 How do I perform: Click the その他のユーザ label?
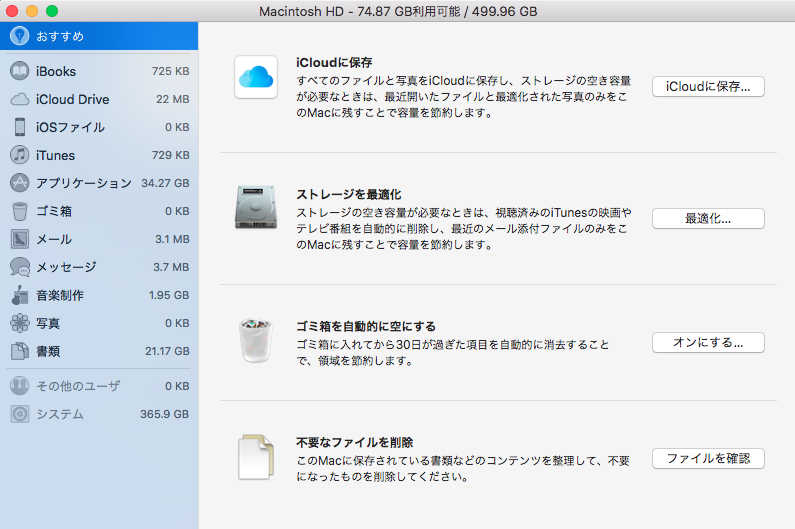[x=78, y=386]
